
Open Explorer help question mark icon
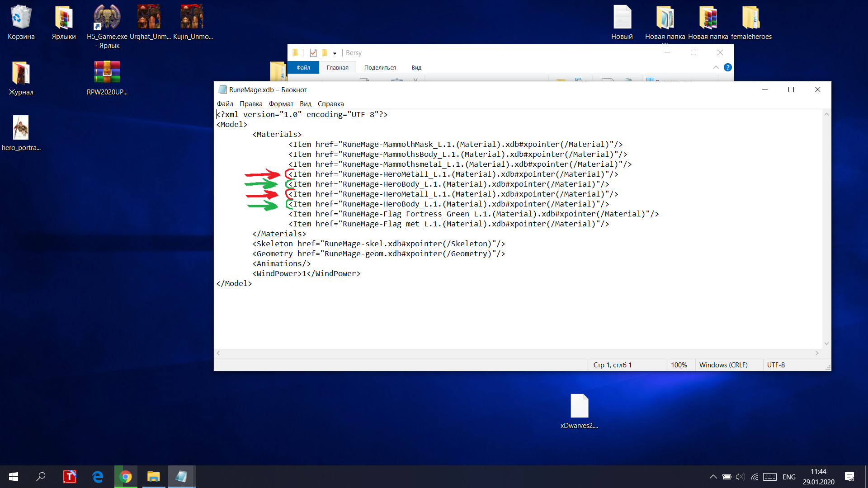[728, 67]
